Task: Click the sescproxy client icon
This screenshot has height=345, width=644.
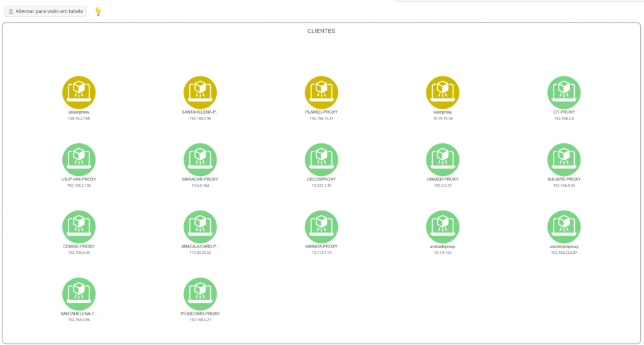Action: coord(443,92)
